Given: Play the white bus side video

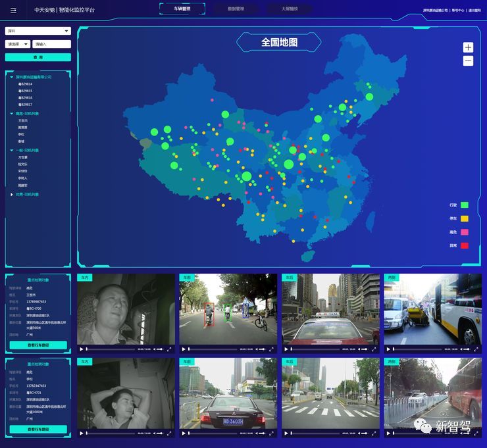Looking at the screenshot, I should [388, 349].
